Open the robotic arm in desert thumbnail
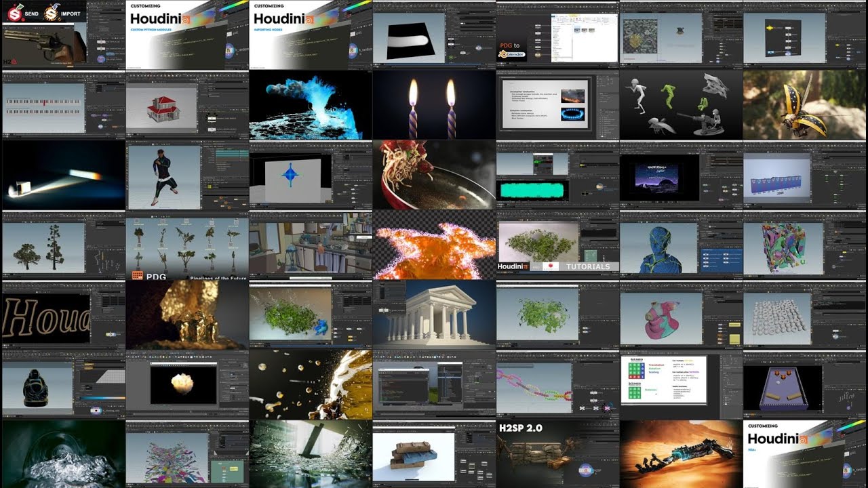868x488 pixels. pyautogui.click(x=680, y=454)
